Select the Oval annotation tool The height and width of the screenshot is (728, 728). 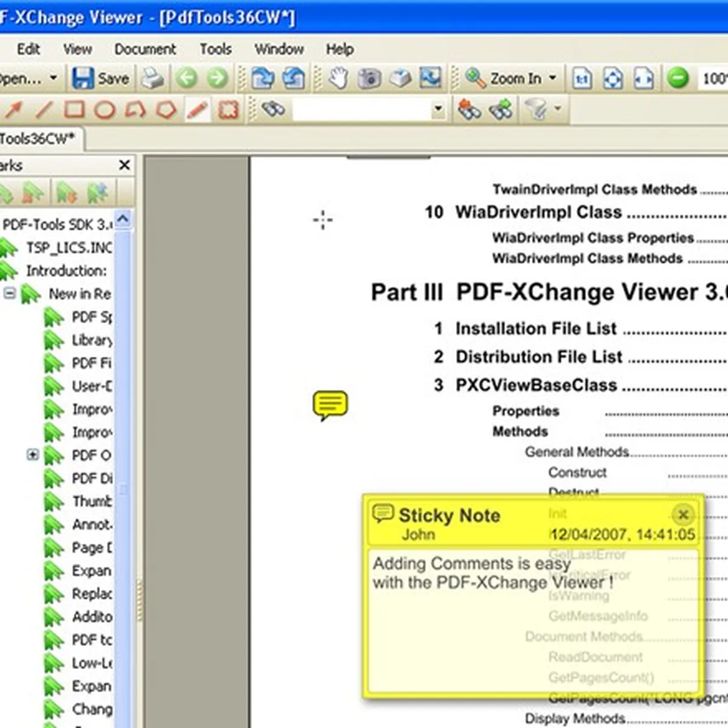tap(104, 110)
